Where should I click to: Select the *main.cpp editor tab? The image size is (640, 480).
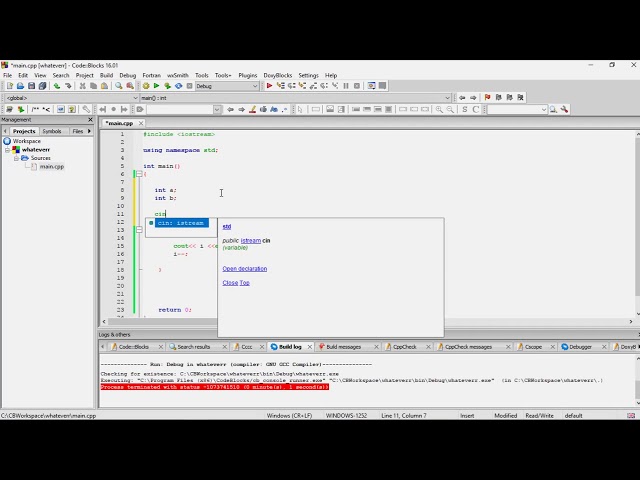[x=120, y=123]
